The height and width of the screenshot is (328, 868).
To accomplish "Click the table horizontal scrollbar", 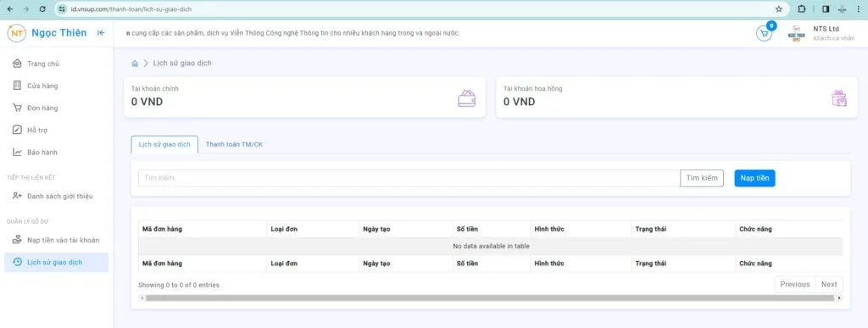I will [490, 298].
